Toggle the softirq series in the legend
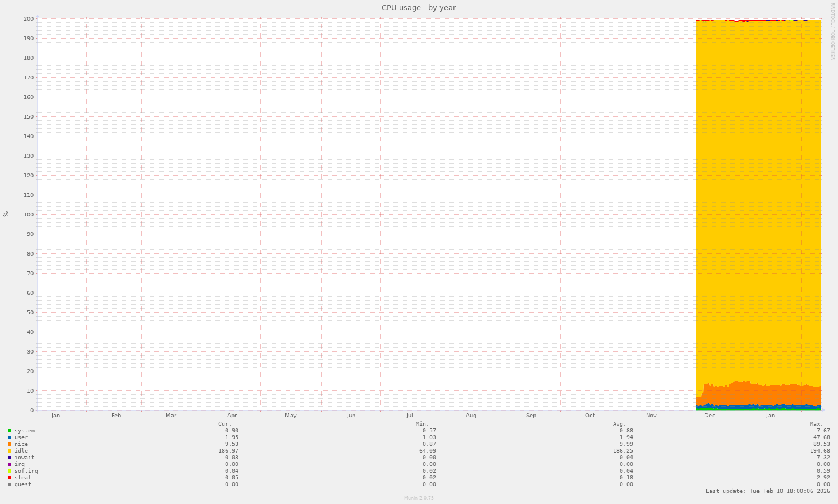 26,471
